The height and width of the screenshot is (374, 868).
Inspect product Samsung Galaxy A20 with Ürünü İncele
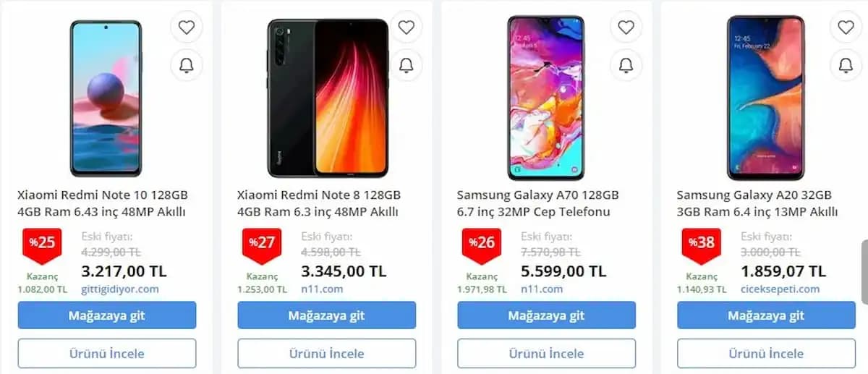[x=767, y=353]
